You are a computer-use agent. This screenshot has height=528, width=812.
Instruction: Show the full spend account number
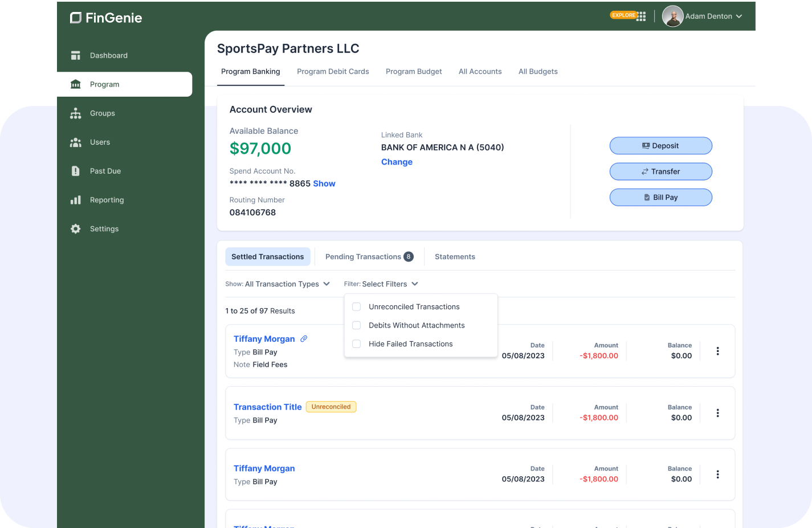click(x=324, y=183)
